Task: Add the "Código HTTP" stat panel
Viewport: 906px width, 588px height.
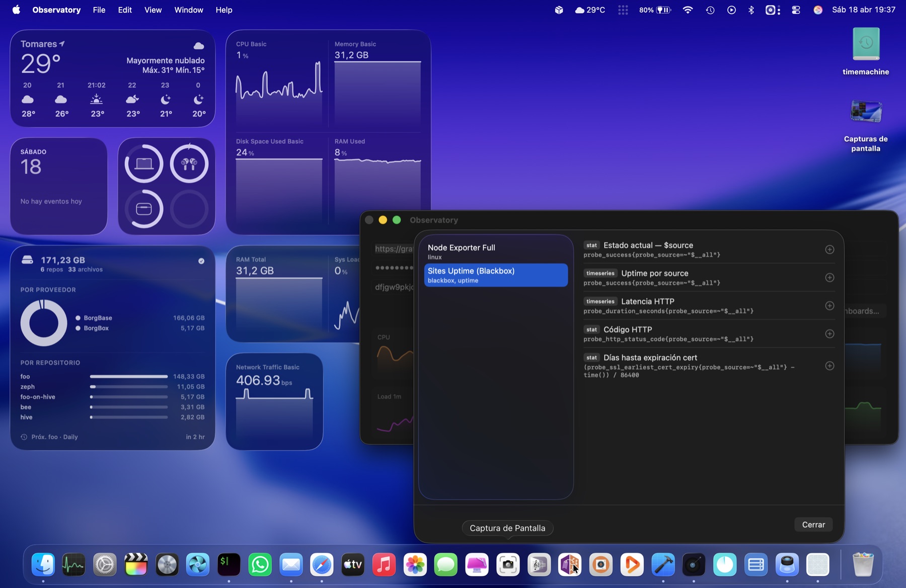Action: (829, 333)
